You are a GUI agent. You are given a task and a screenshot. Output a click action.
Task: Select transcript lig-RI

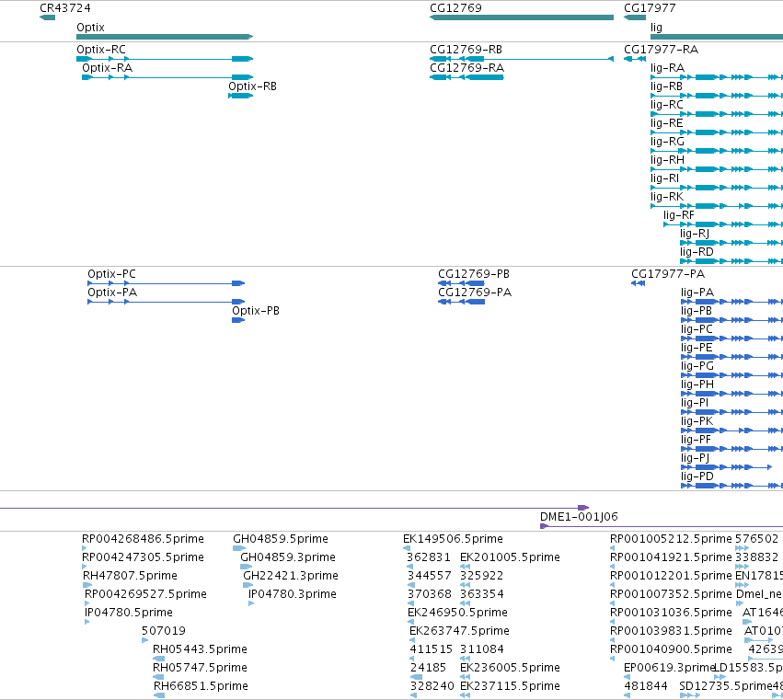[x=717, y=188]
